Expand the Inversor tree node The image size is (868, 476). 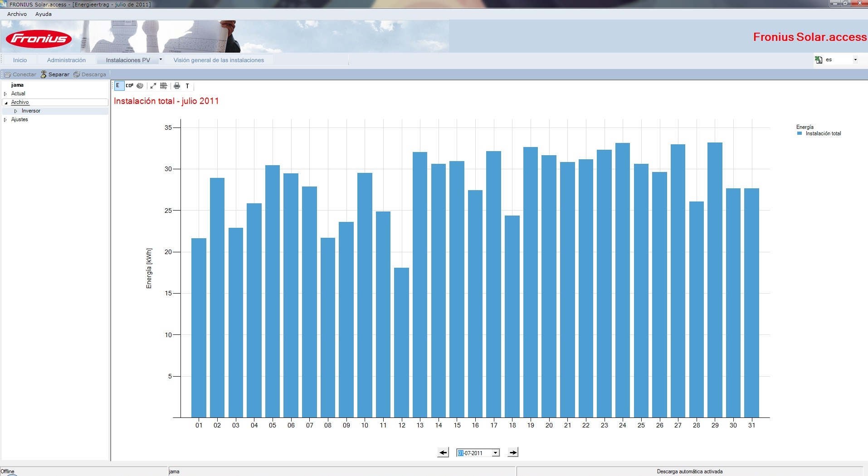tap(16, 111)
